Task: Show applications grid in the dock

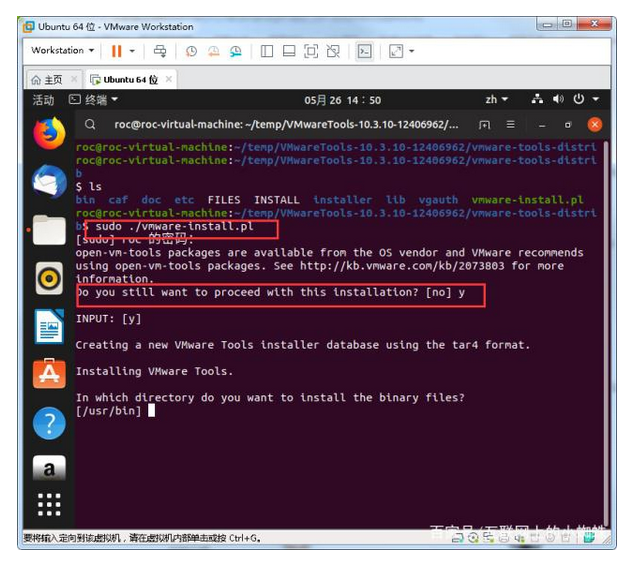Action: pyautogui.click(x=49, y=504)
